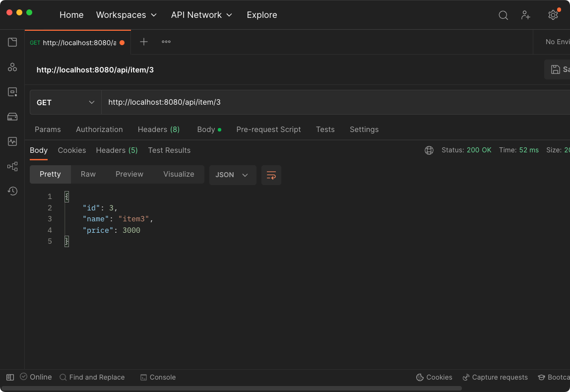The image size is (570, 392).
Task: Open the History sidebar icon
Action: tap(12, 191)
